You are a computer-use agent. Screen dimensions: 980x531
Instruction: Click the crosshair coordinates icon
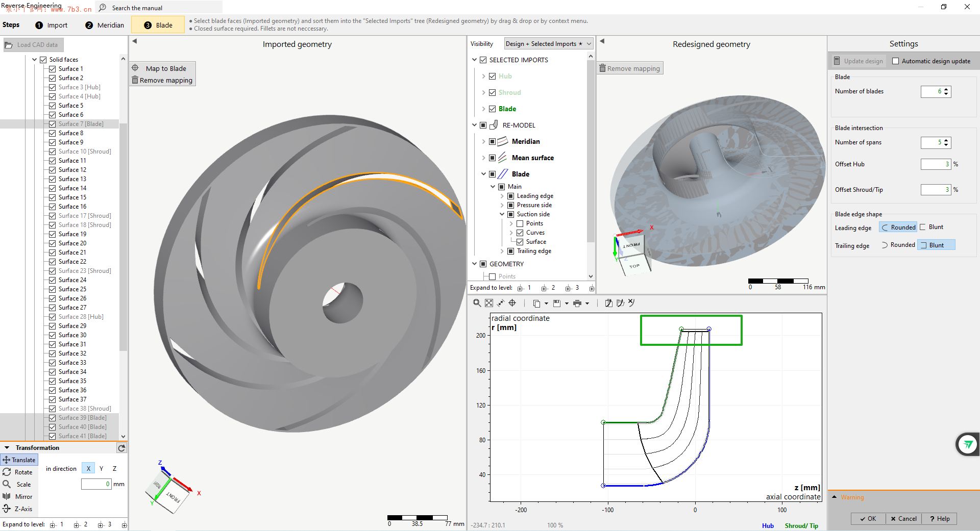coord(512,303)
